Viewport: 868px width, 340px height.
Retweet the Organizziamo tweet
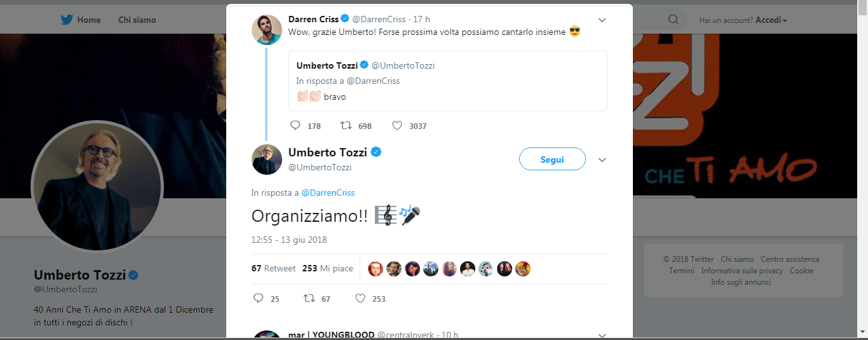309,298
